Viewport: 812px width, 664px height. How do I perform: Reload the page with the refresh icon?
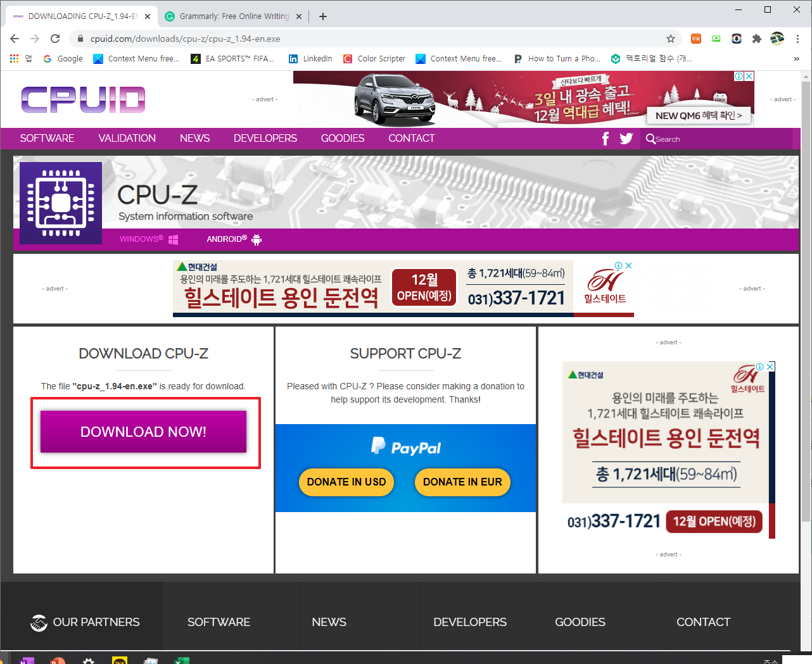[55, 39]
